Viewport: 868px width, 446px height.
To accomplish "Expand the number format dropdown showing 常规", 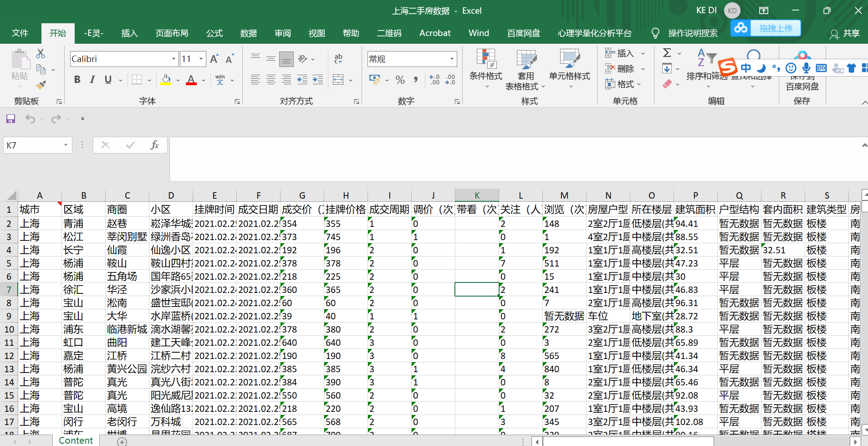I will (452, 59).
